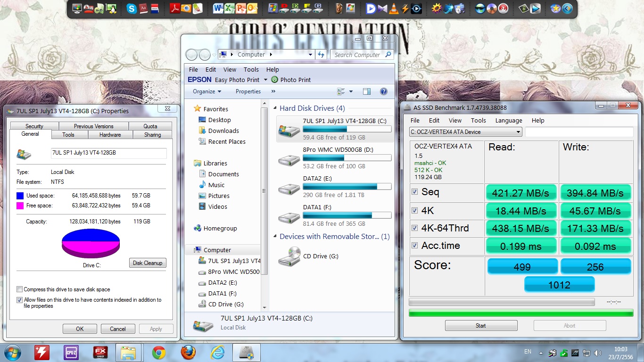Show hidden system tray icons
This screenshot has height=362, width=644.
click(x=542, y=353)
